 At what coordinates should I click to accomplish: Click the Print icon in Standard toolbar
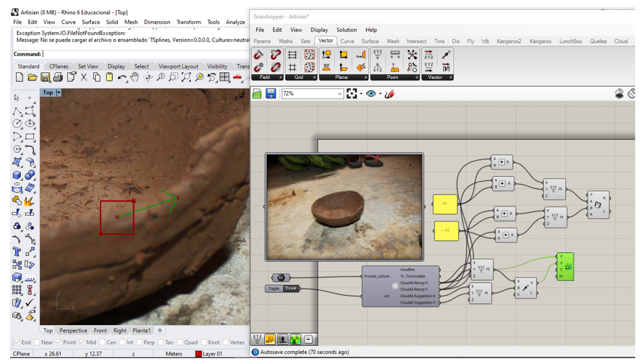[58, 77]
